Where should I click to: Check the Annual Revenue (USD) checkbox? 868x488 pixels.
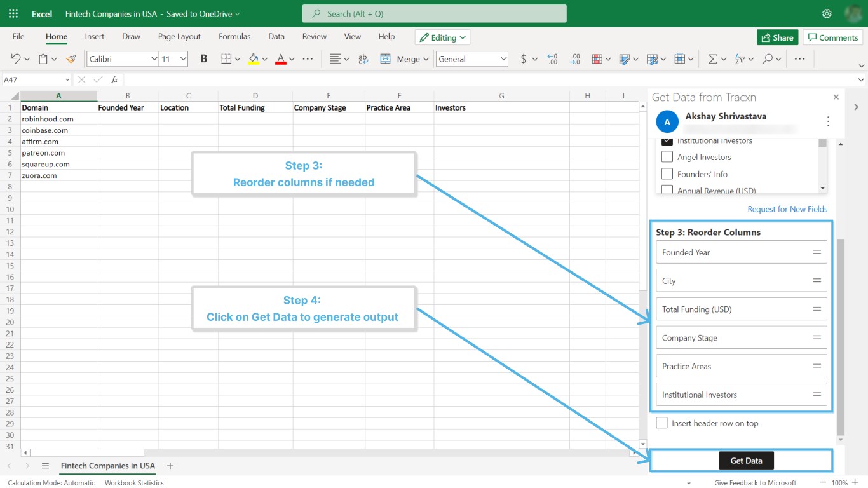667,190
